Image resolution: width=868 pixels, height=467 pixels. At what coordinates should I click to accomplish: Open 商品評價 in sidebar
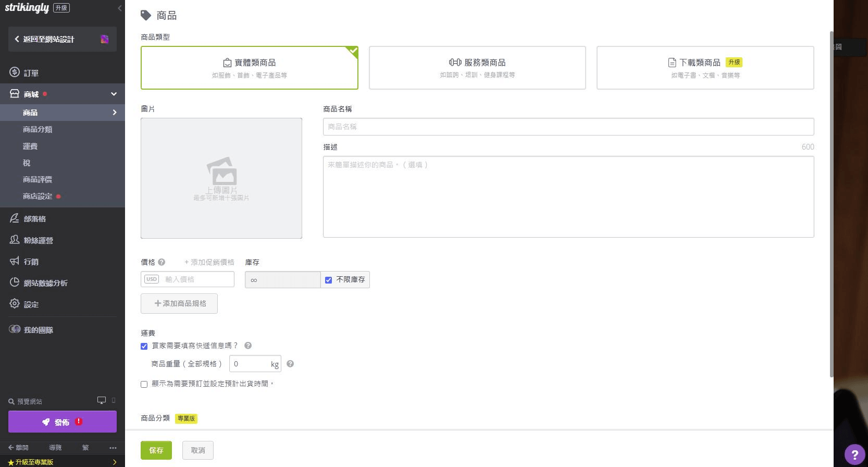pyautogui.click(x=38, y=179)
